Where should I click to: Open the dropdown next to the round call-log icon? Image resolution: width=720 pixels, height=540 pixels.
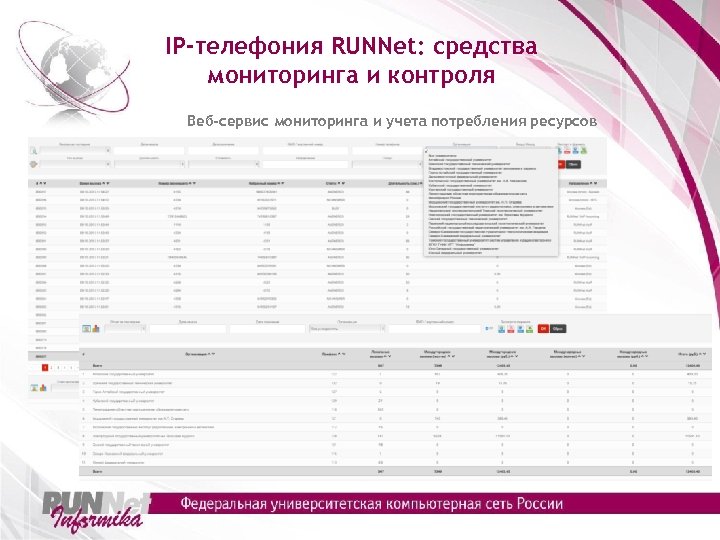pyautogui.click(x=75, y=164)
